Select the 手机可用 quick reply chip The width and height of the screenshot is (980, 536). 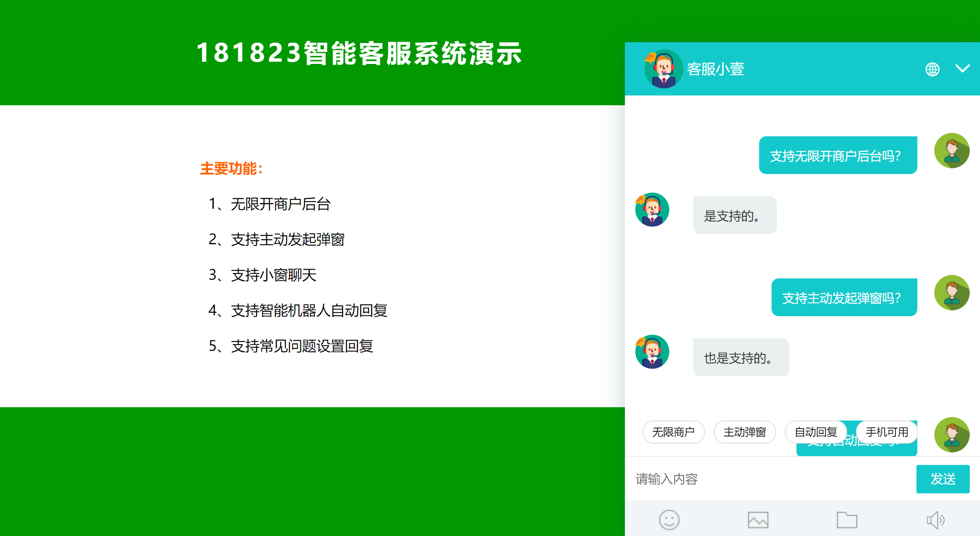click(887, 432)
